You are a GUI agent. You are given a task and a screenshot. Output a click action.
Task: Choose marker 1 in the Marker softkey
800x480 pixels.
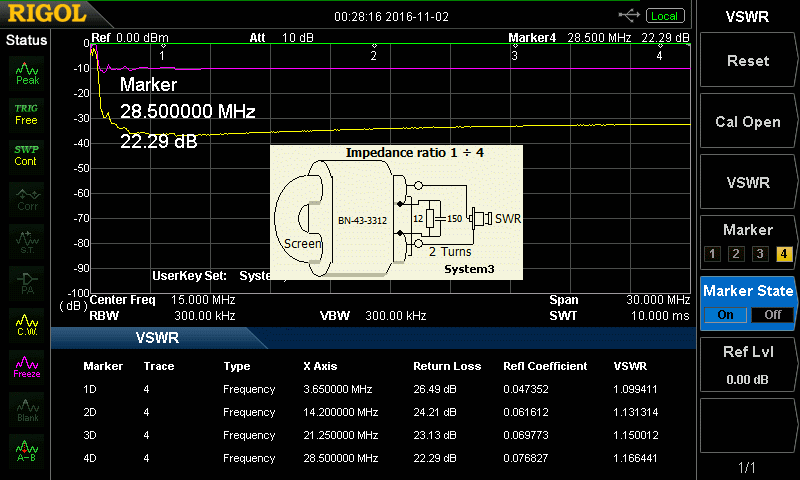[x=711, y=254]
